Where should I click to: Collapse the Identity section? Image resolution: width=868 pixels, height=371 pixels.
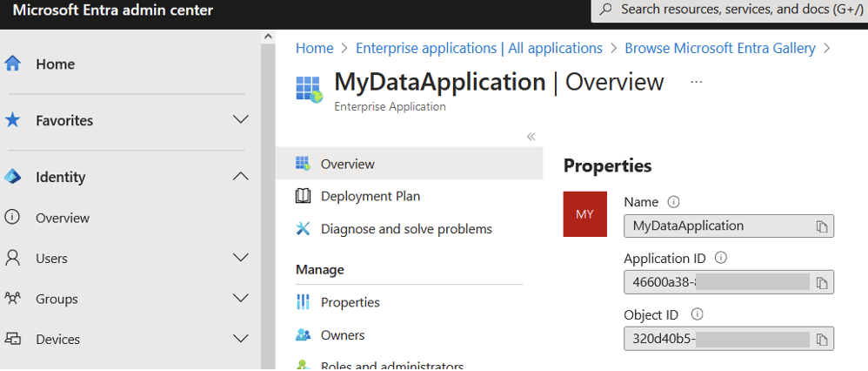tap(240, 176)
